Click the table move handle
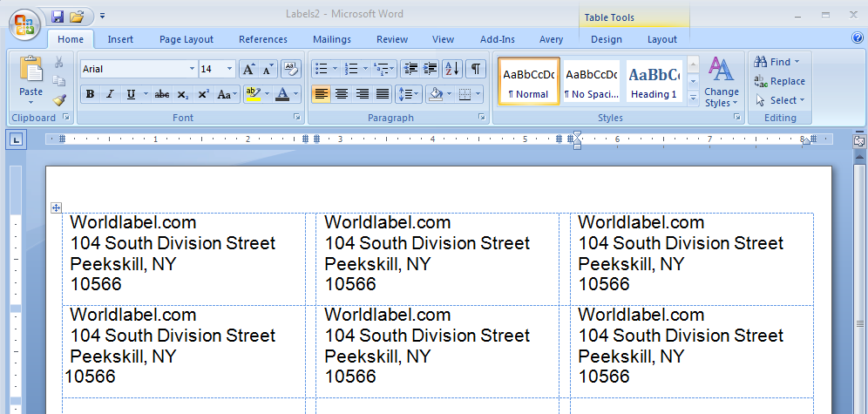This screenshot has height=414, width=868. 56,207
